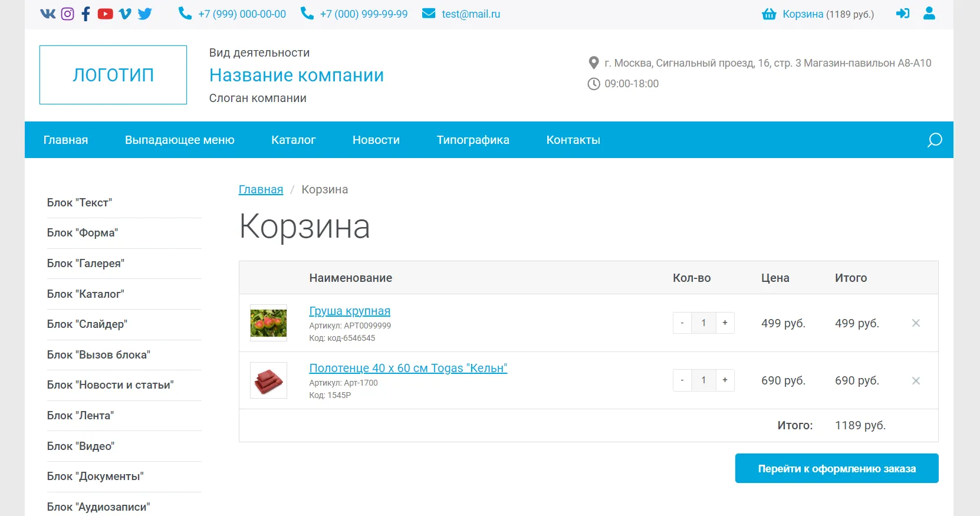Open sidebar item Блок "Аудиозаписи"
The image size is (980, 516).
pos(98,507)
